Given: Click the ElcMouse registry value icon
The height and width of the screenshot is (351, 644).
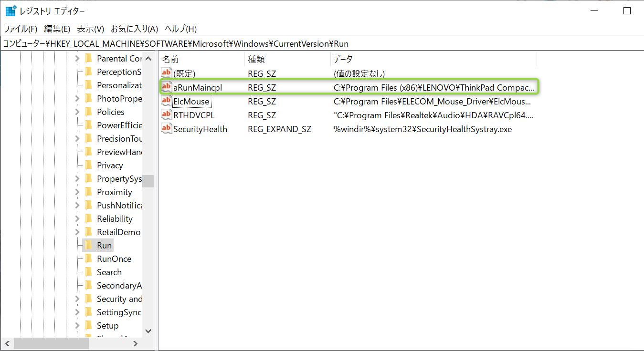Looking at the screenshot, I should point(166,101).
